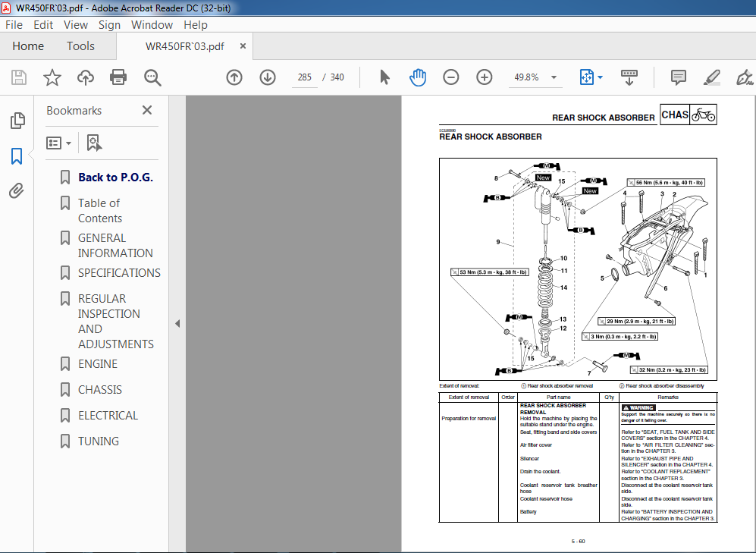
Task: Open SPECIFICATIONS bookmark
Action: (119, 273)
